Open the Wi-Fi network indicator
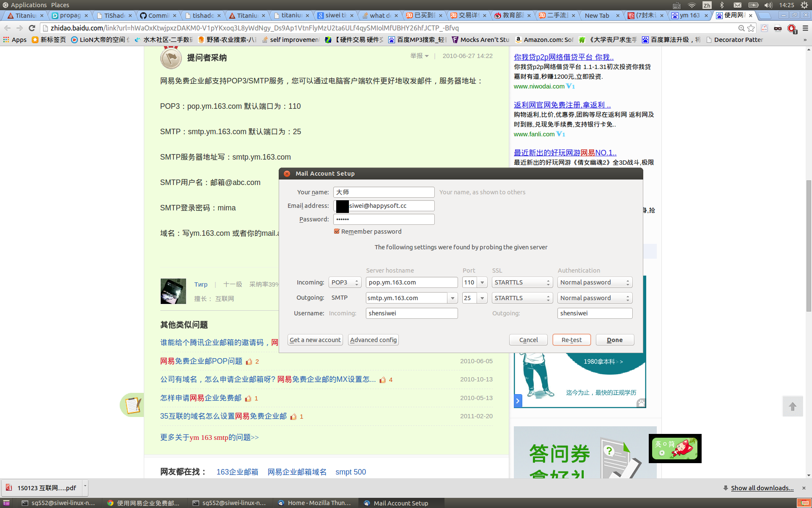 pyautogui.click(x=692, y=5)
